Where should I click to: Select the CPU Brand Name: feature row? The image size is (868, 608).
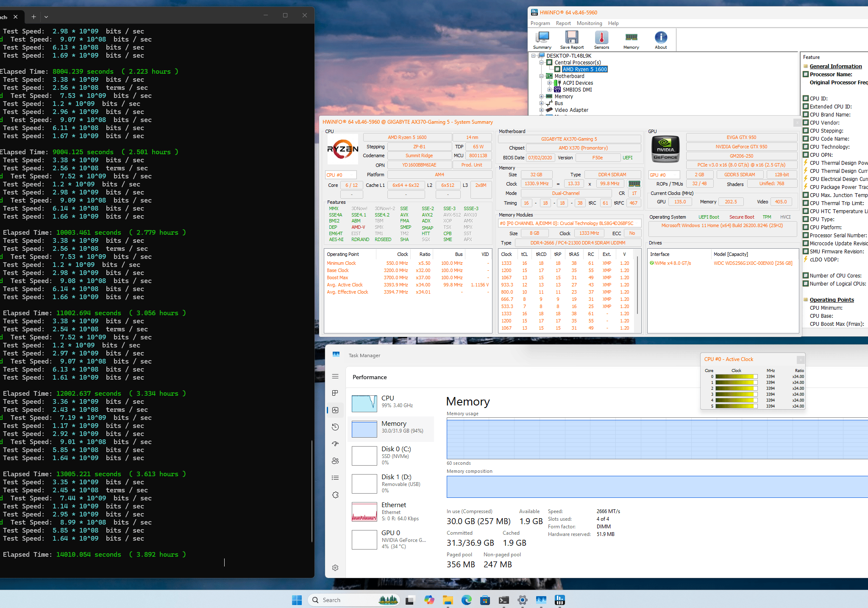[x=830, y=115]
